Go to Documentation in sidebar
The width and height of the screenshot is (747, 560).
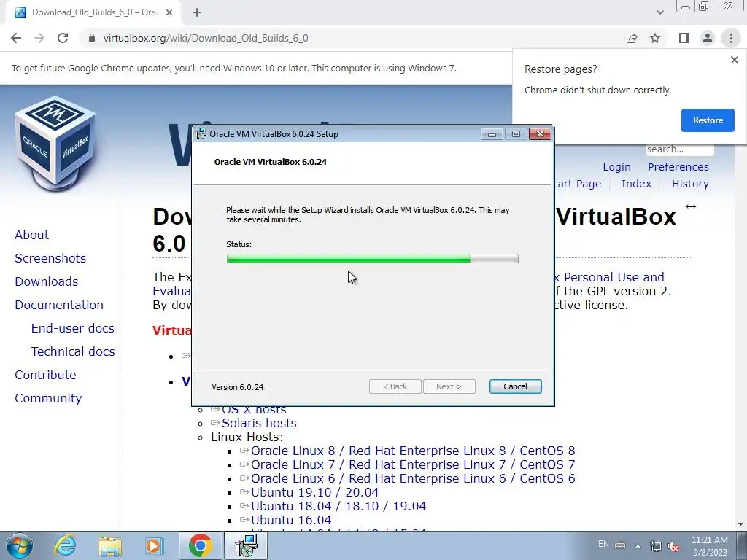59,305
